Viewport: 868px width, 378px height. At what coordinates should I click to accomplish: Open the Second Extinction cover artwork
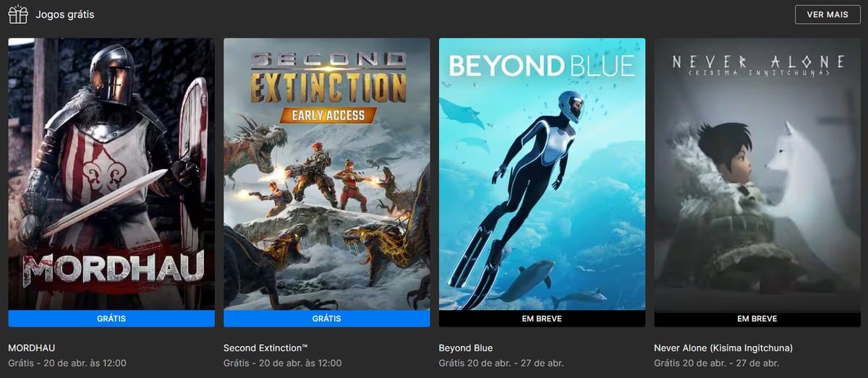[x=327, y=174]
